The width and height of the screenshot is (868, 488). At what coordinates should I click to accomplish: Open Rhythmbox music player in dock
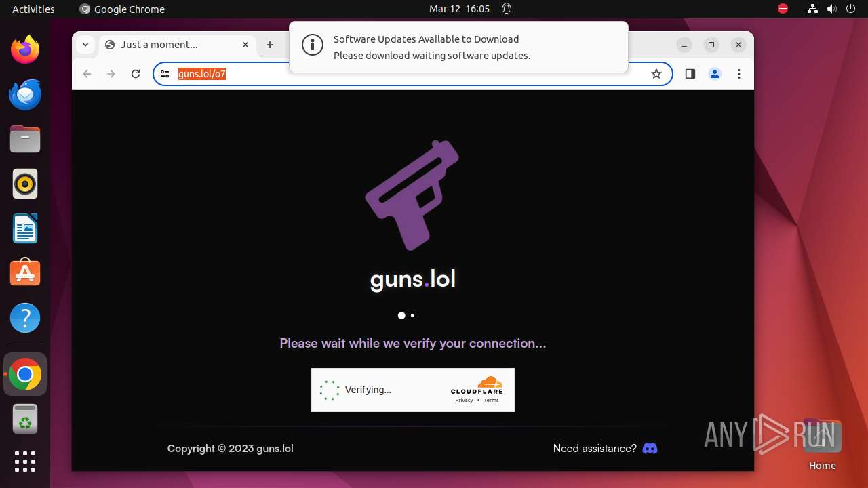pos(25,184)
